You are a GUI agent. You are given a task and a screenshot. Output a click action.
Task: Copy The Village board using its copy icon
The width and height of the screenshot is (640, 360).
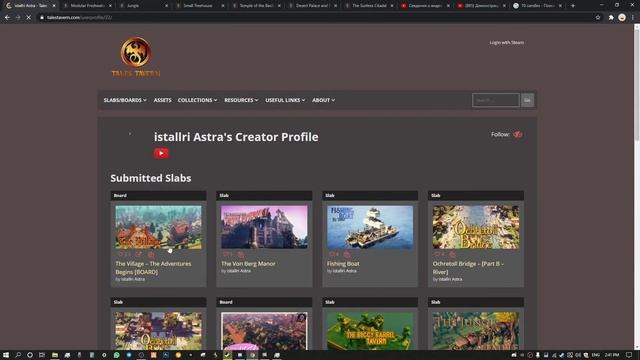point(151,254)
